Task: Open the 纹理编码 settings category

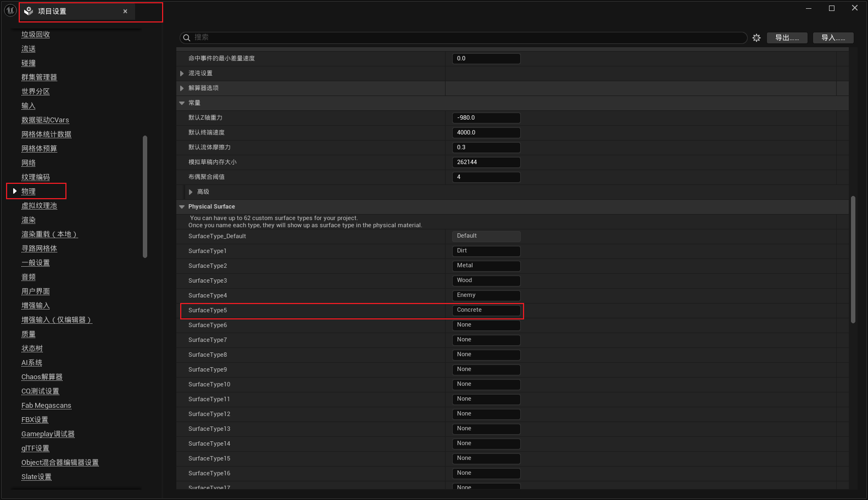Action: 36,177
